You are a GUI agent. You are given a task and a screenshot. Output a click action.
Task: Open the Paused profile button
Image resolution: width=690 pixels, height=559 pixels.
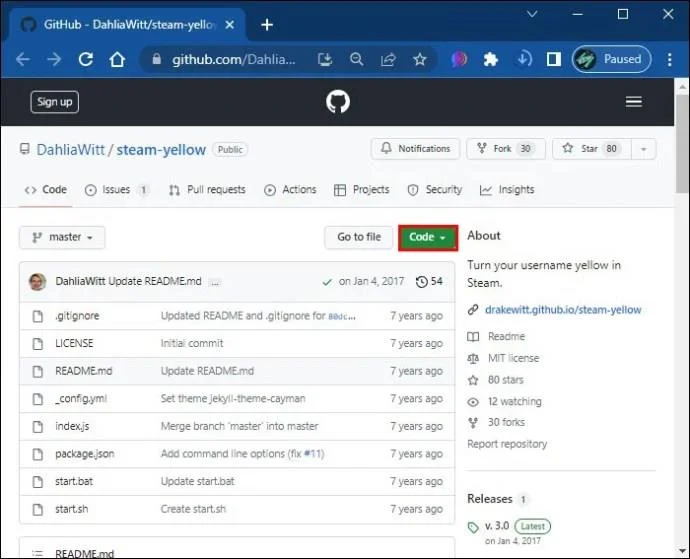point(612,59)
